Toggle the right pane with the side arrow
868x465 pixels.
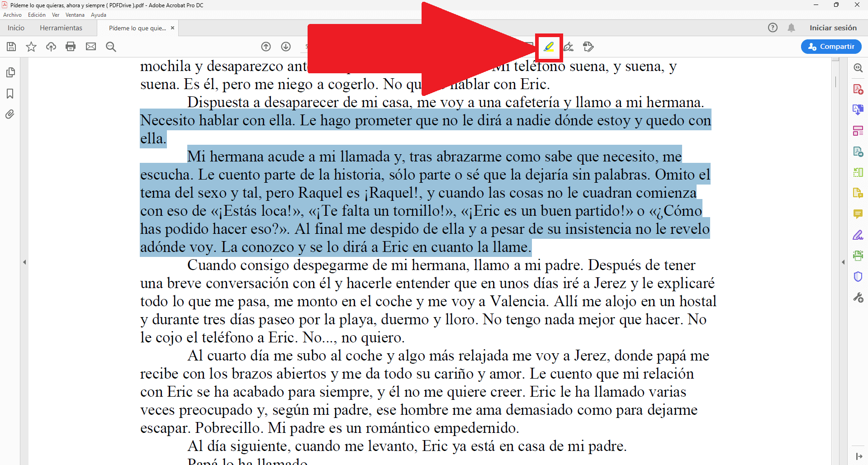coord(843,262)
